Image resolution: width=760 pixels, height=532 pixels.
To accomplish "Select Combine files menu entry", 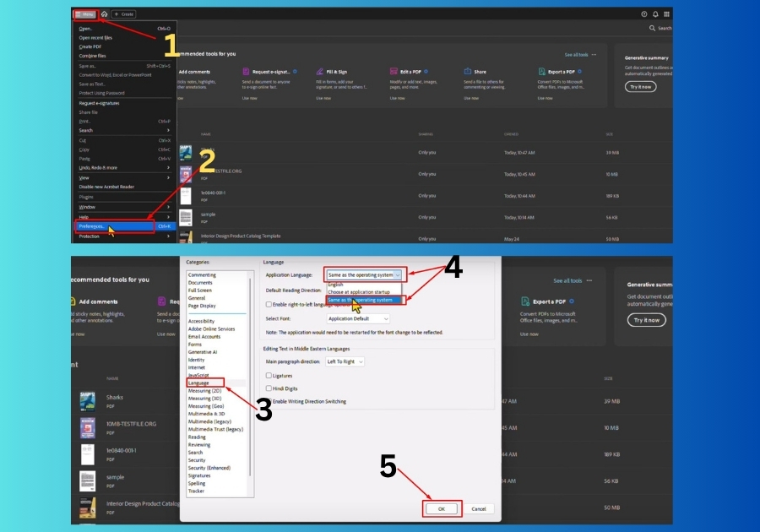I will click(125, 56).
